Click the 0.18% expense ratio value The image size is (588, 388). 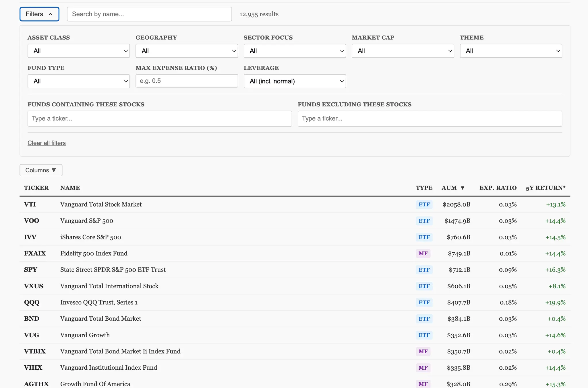pos(508,303)
